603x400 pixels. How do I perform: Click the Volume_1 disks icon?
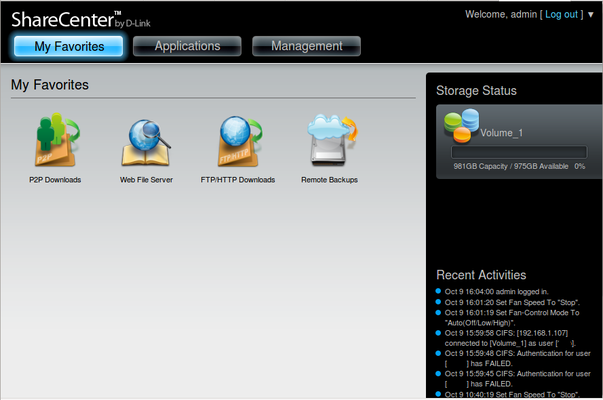462,125
